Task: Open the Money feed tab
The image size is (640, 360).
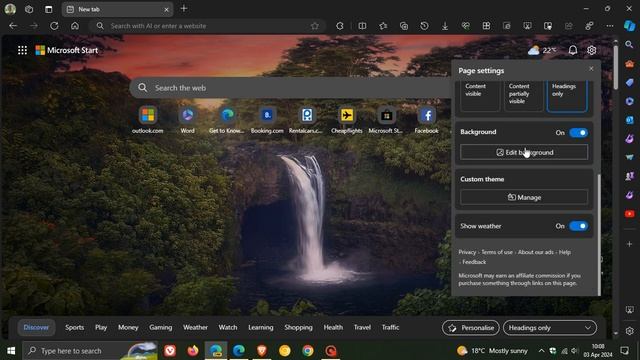Action: [128, 327]
